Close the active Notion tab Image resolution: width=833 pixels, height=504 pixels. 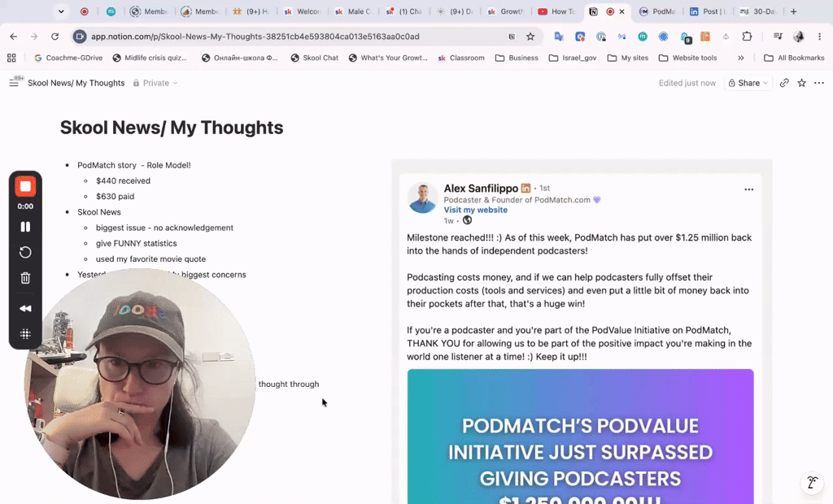[621, 11]
